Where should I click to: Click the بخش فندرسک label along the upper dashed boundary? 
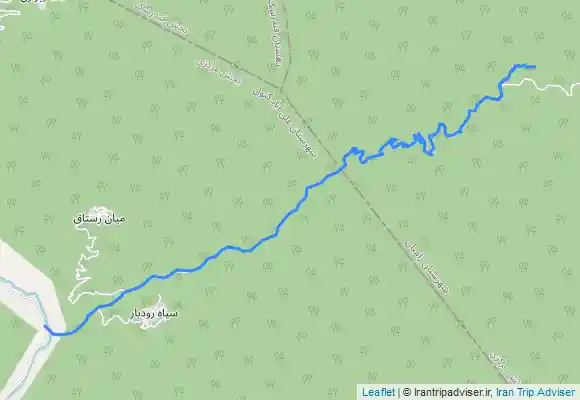(x=161, y=19)
